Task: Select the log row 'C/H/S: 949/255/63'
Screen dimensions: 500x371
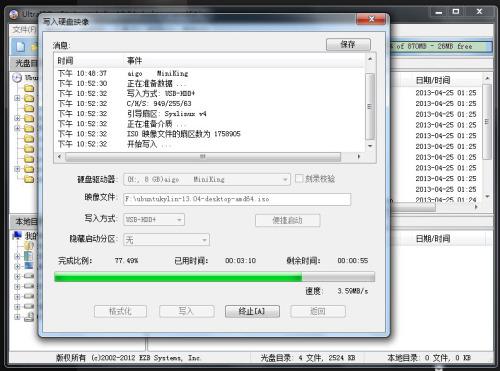Action: click(x=209, y=104)
